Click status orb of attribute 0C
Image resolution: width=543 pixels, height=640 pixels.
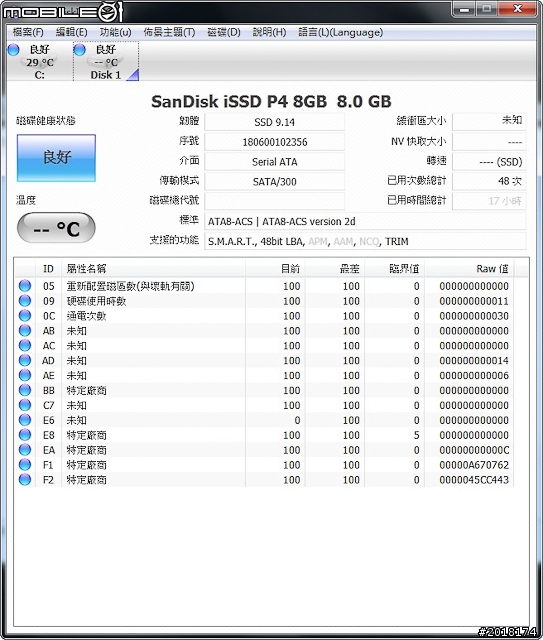(25, 316)
